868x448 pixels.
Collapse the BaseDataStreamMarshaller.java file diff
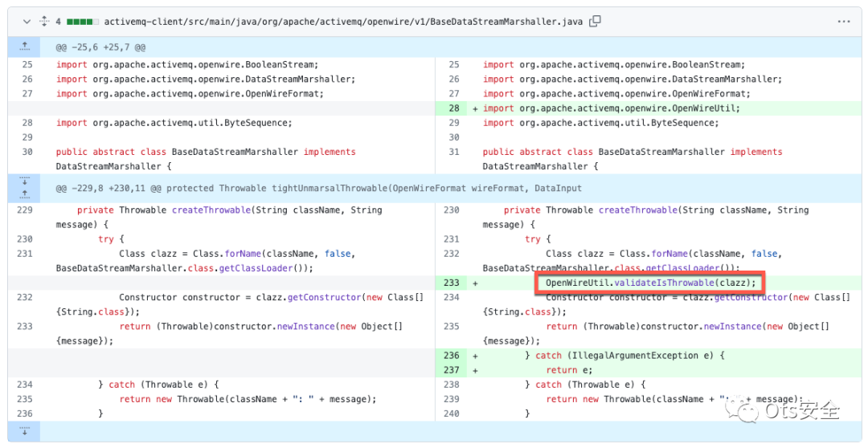pos(27,22)
